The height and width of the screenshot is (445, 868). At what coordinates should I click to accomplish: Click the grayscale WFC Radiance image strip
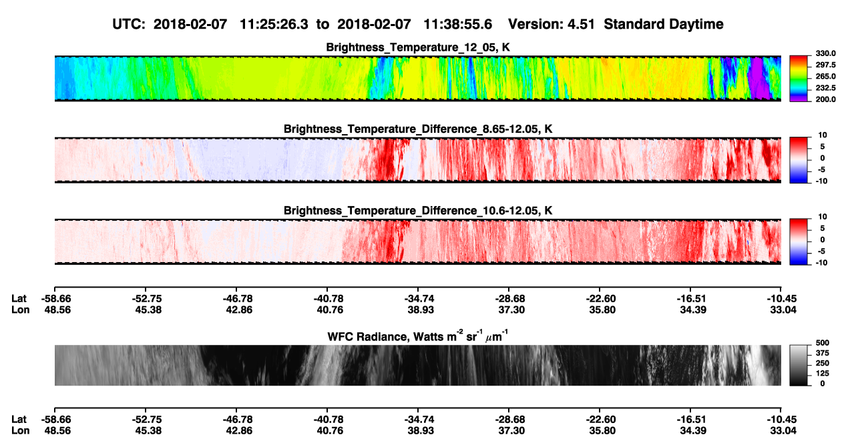[417, 365]
